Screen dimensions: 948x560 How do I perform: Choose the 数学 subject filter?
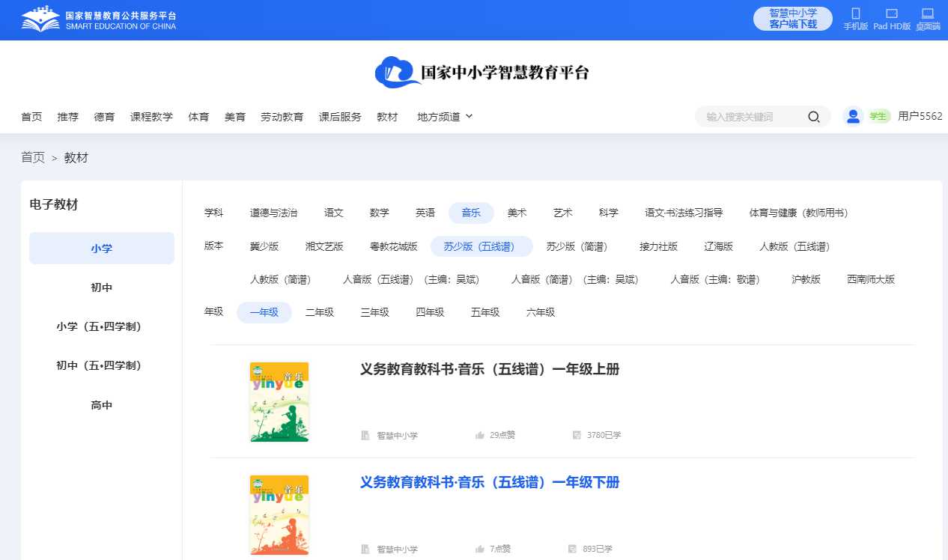click(380, 213)
